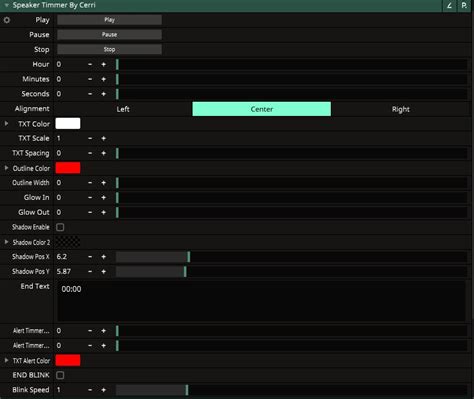Set Alignment to Center
Screen dimensions: 474x399
[x=262, y=109]
